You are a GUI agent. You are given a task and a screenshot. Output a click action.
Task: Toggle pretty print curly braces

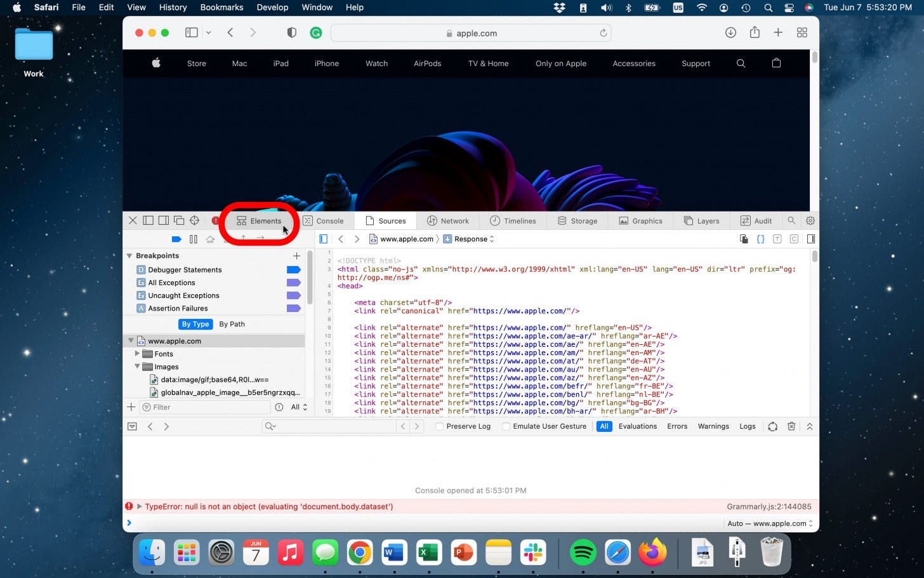[760, 239]
